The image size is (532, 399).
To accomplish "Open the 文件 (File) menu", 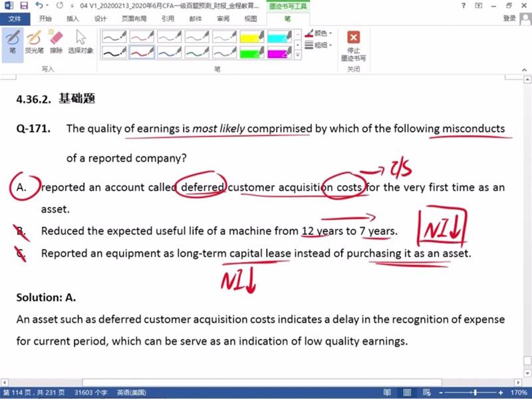I will pos(15,19).
